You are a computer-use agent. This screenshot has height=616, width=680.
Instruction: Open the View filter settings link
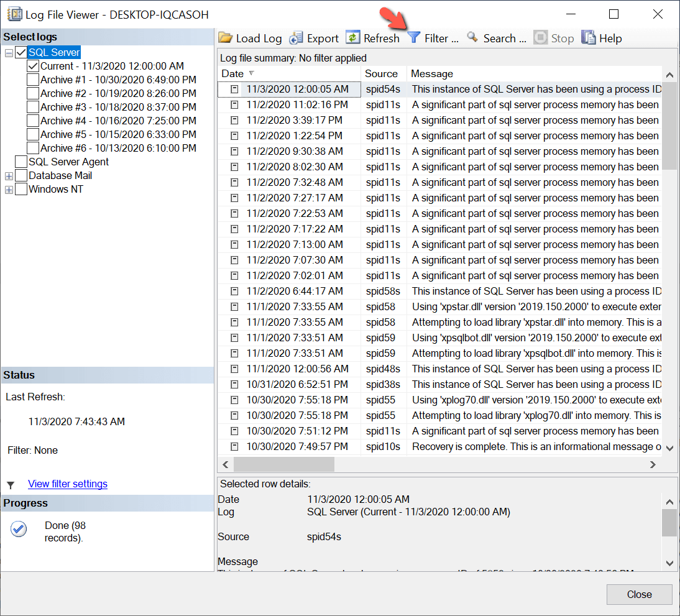tap(68, 484)
